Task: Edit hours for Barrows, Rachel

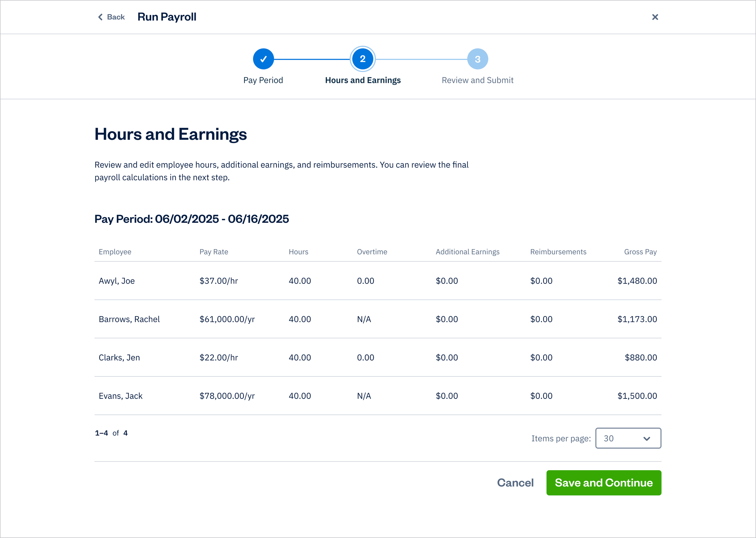Action: [300, 319]
